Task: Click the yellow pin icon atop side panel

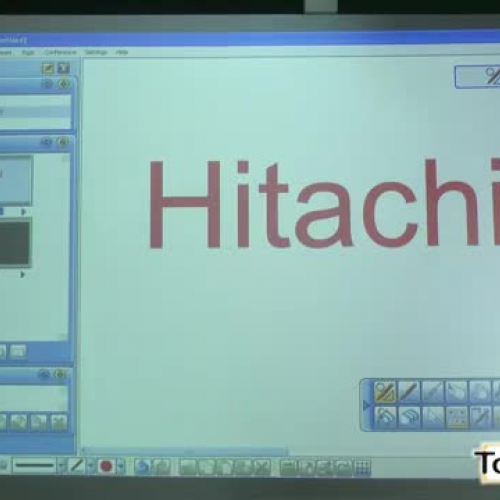Action: pos(48,68)
